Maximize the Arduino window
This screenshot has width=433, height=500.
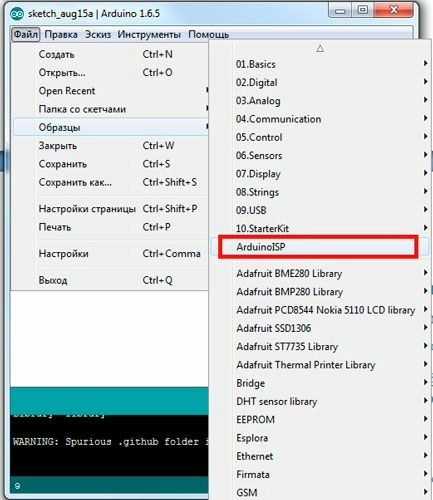(x=362, y=11)
